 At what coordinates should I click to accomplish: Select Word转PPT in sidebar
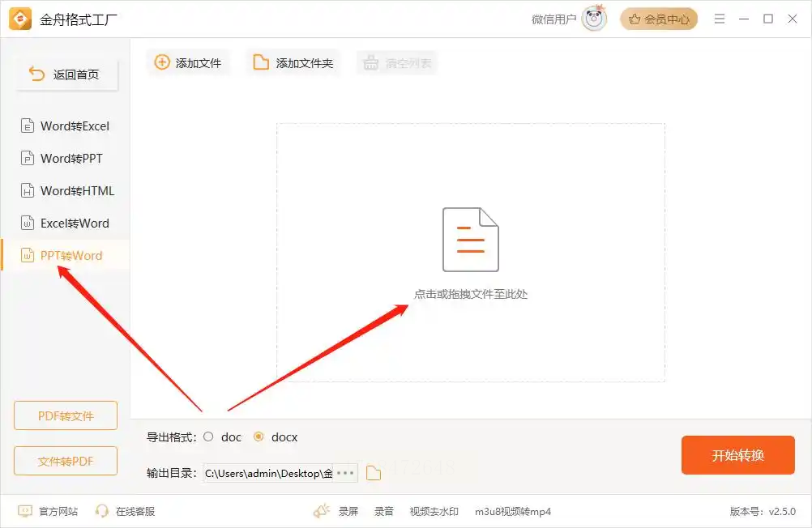coord(66,159)
